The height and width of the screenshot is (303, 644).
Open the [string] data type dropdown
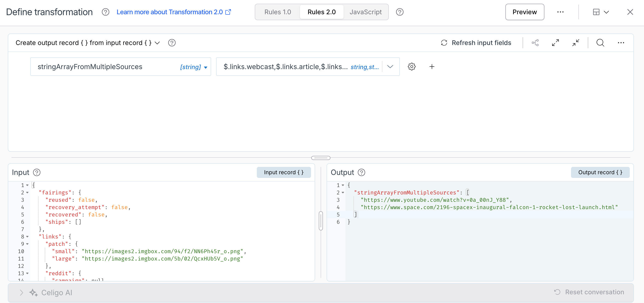pos(194,67)
